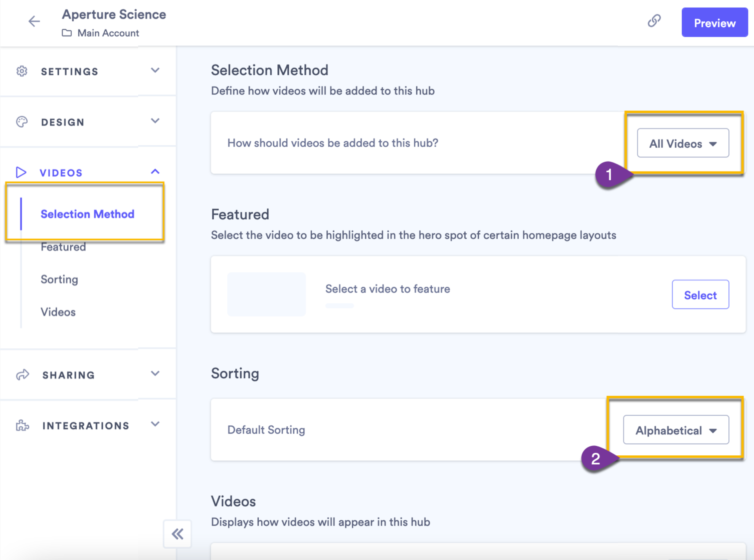Copy the hub link via chain icon
Image resolution: width=754 pixels, height=560 pixels.
pyautogui.click(x=654, y=21)
